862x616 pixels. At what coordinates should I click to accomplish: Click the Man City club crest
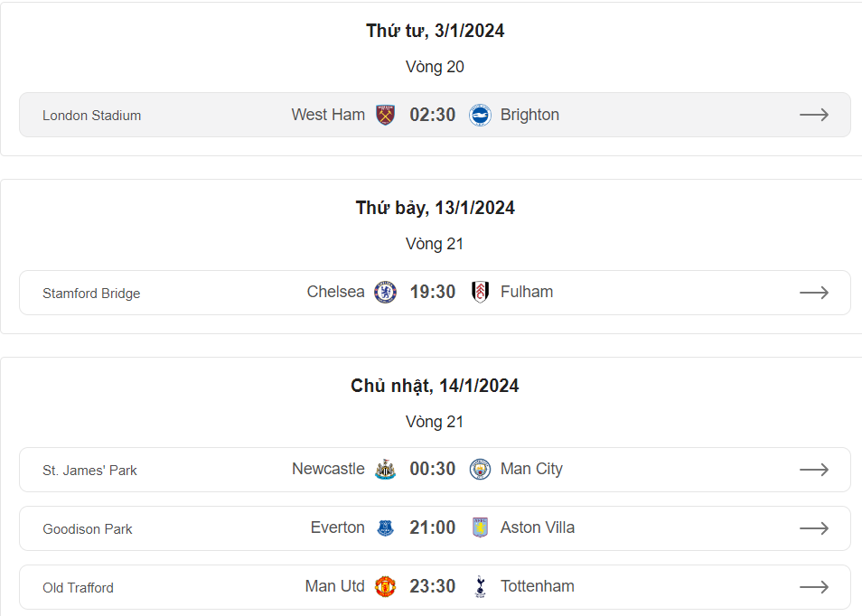point(480,470)
